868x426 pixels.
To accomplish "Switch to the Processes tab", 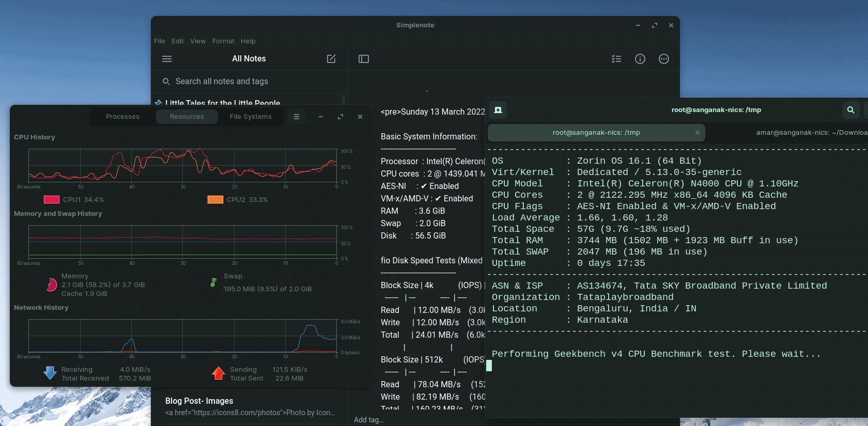I will 122,117.
